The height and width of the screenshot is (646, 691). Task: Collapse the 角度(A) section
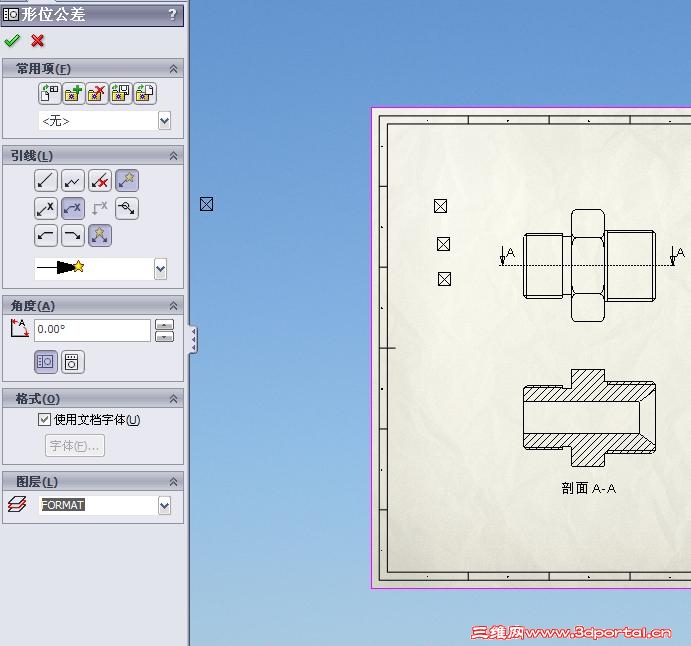pyautogui.click(x=174, y=305)
